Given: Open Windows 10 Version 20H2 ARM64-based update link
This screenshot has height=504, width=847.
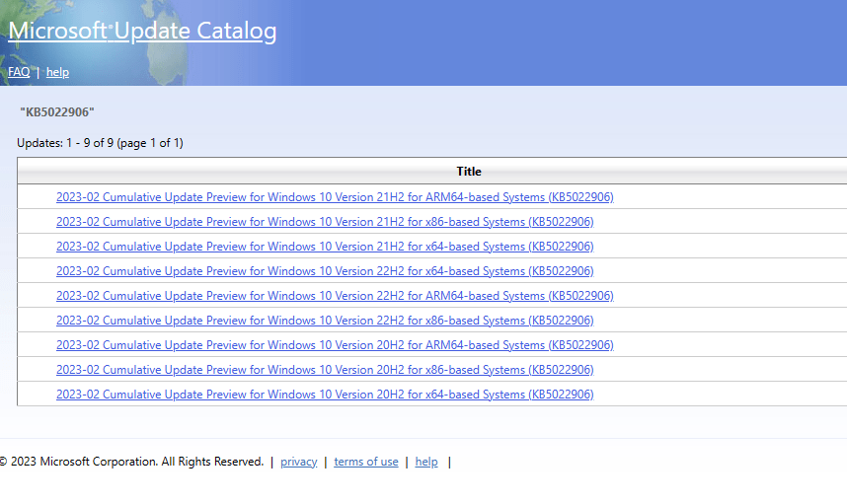Looking at the screenshot, I should tap(335, 345).
